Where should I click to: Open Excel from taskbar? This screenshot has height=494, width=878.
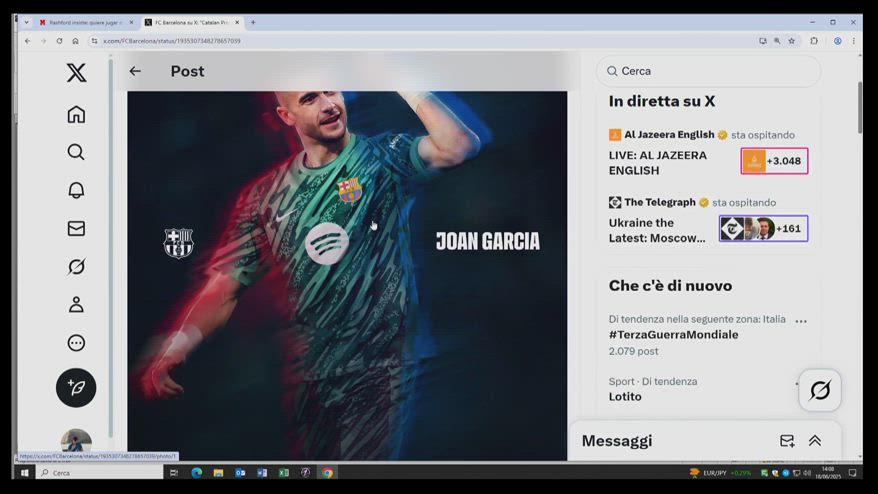(284, 473)
